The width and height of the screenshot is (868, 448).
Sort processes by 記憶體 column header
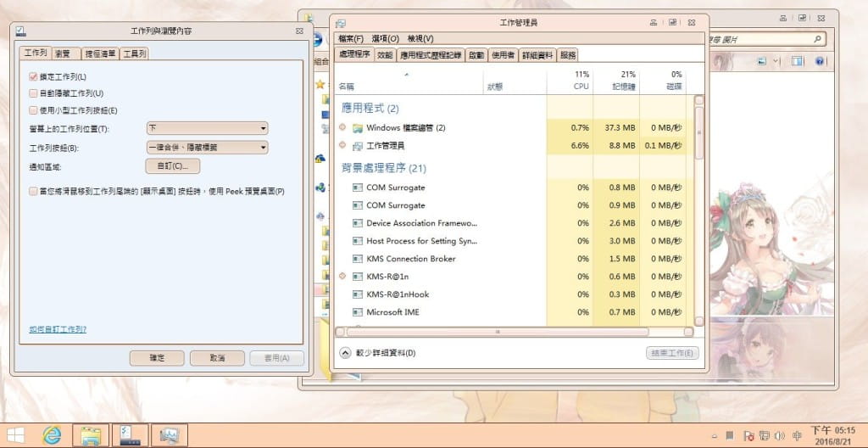616,81
